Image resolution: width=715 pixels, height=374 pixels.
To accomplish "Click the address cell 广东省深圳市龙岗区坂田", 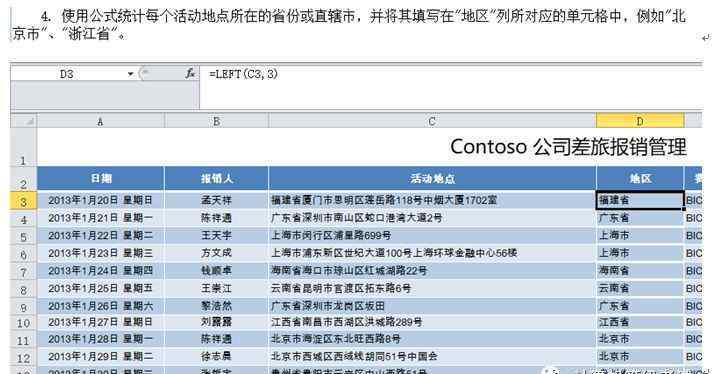I will pyautogui.click(x=432, y=306).
